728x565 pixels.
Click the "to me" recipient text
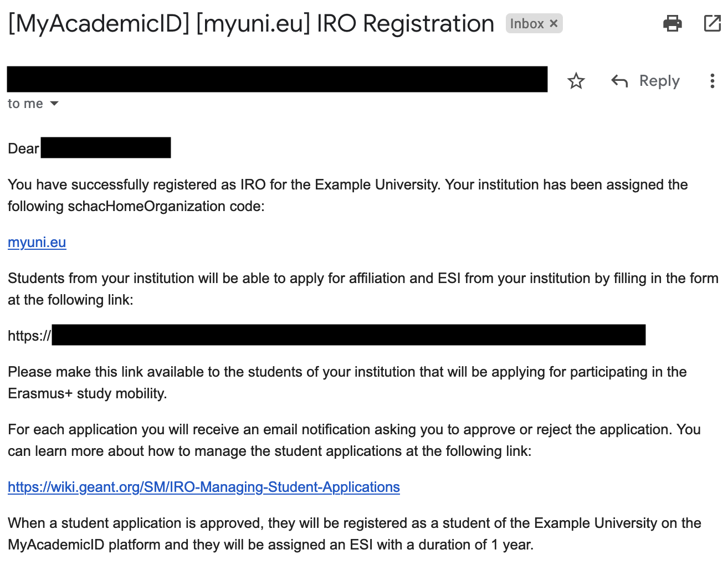pyautogui.click(x=25, y=104)
